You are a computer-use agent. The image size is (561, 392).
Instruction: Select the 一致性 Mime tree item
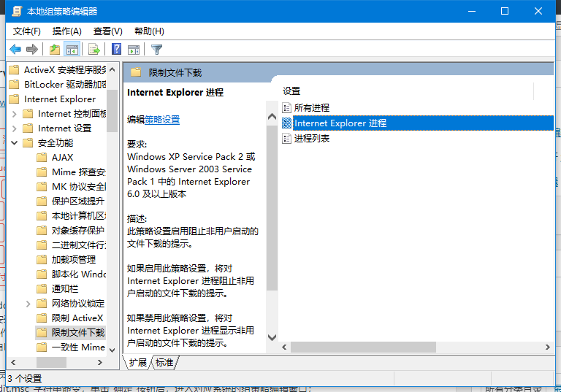78,347
